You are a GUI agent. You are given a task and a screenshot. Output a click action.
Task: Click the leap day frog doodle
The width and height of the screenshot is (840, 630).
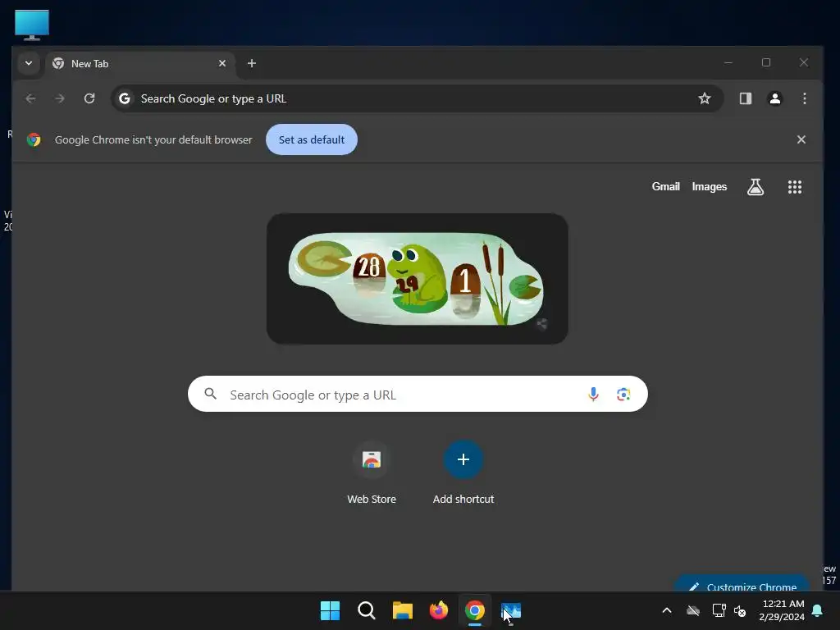[417, 279]
